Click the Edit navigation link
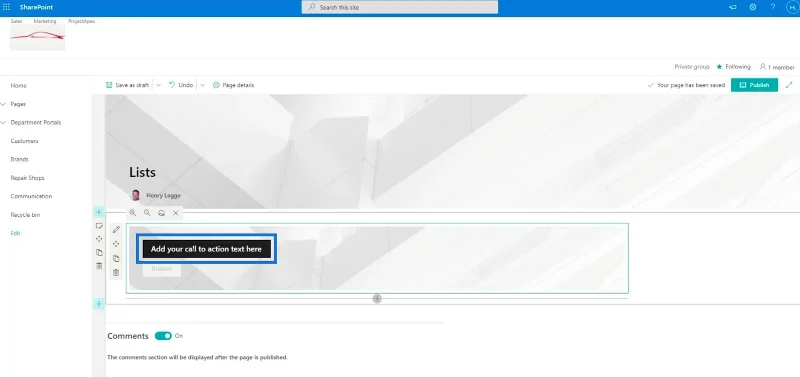Viewport: 800px width, 377px height. [15, 233]
